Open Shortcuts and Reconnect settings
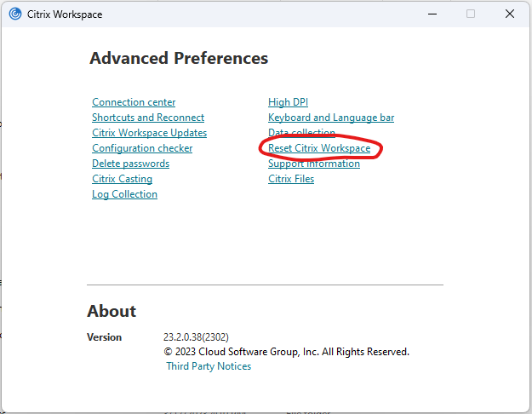 pos(148,118)
